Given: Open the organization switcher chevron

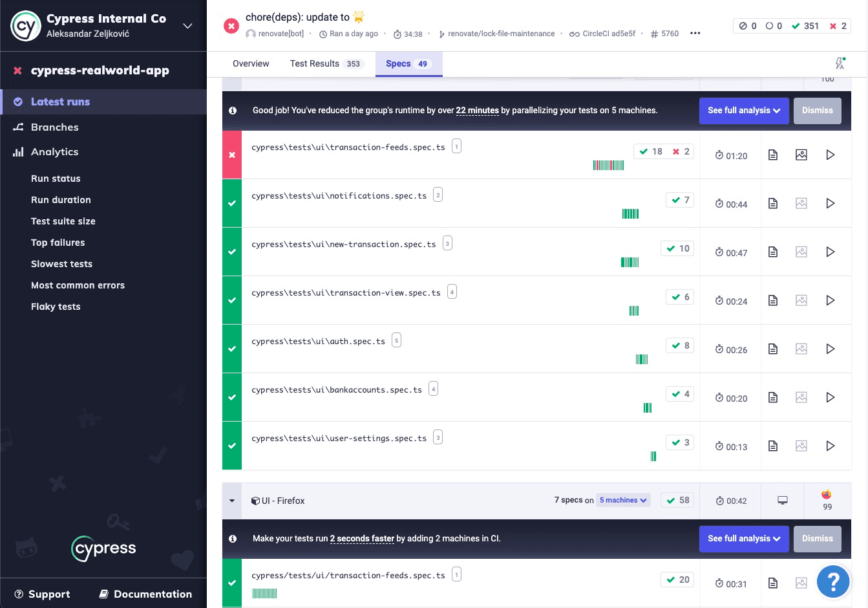Looking at the screenshot, I should [187, 26].
